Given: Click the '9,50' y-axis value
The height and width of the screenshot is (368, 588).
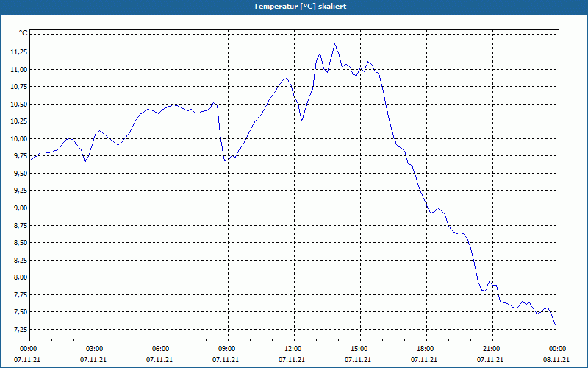Looking at the screenshot, I should [21, 174].
